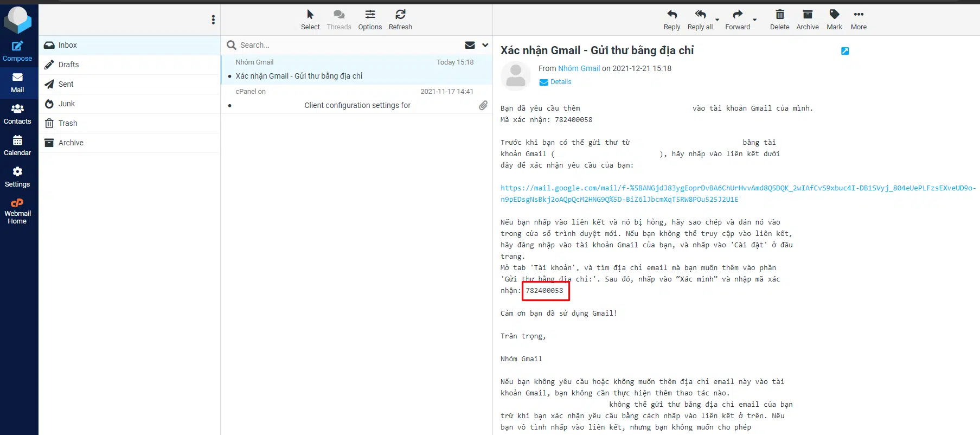Go to Webmail Home
980x435 pixels.
(x=17, y=211)
